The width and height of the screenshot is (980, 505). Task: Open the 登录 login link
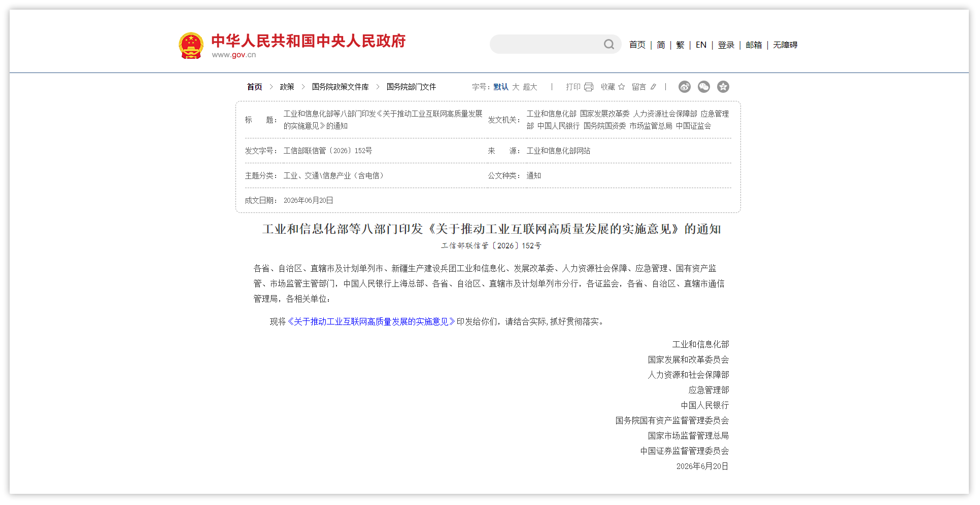(x=726, y=45)
